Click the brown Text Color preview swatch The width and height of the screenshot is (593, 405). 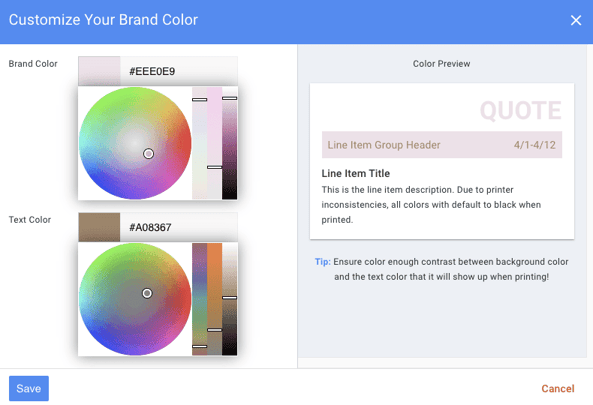point(99,227)
